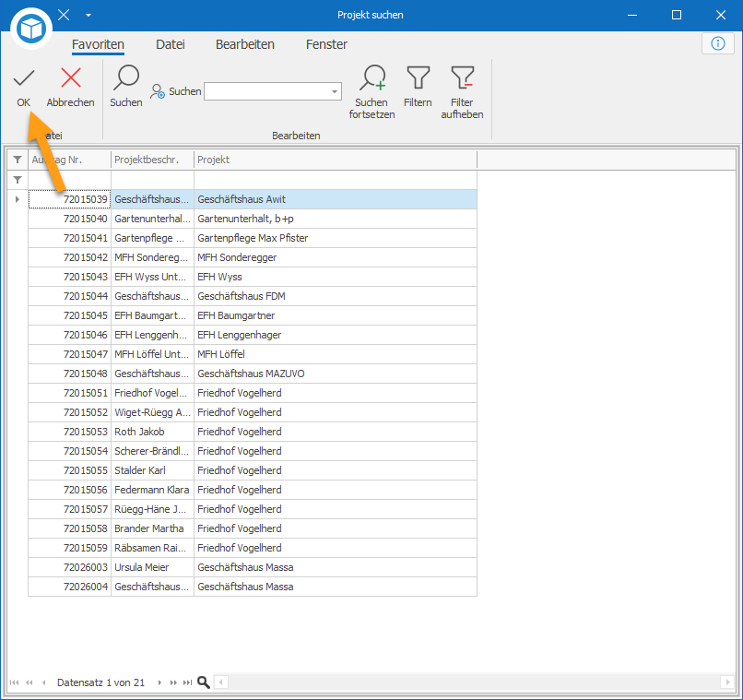Image resolution: width=743 pixels, height=700 pixels.
Task: Select Geschäftshaus MAZUVO cell
Action: tap(336, 374)
